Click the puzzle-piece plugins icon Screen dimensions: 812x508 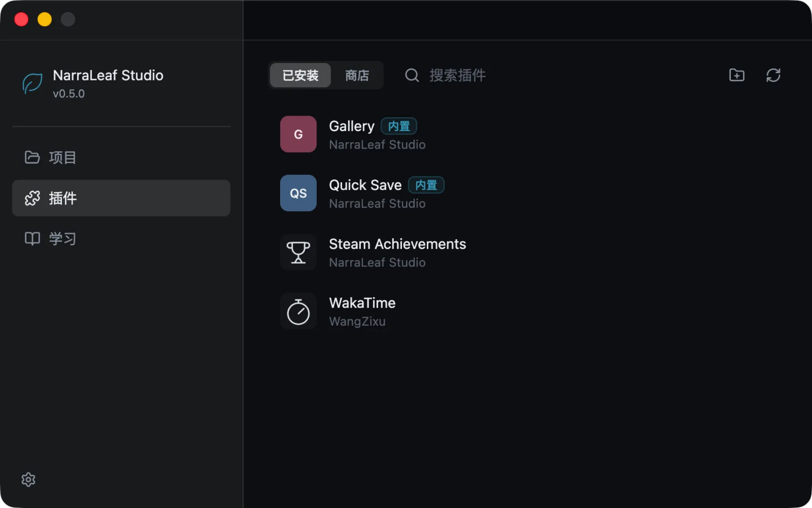32,198
